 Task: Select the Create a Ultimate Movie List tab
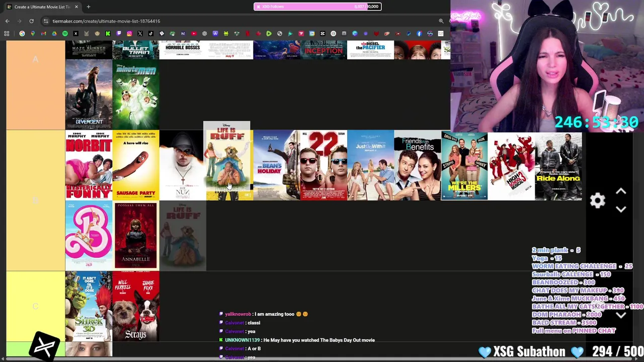click(41, 7)
